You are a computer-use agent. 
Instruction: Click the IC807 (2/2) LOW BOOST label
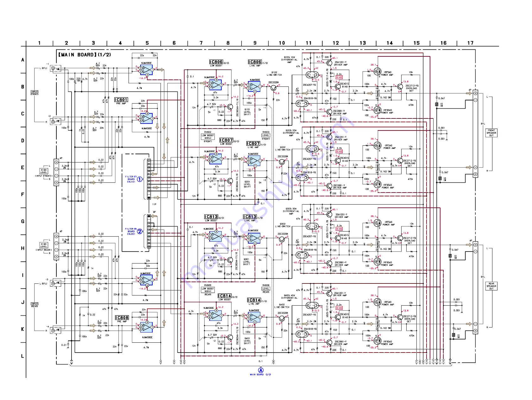pos(229,141)
